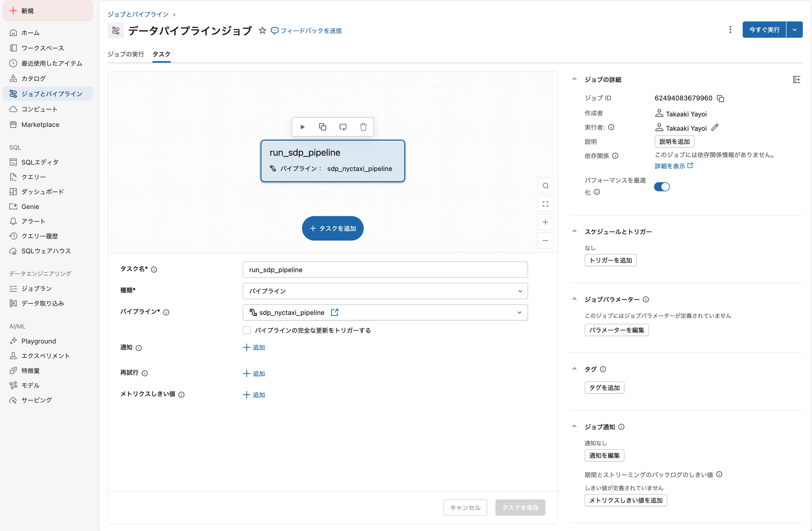The height and width of the screenshot is (531, 812).
Task: Open canvas search with magnifier icon
Action: (x=545, y=185)
